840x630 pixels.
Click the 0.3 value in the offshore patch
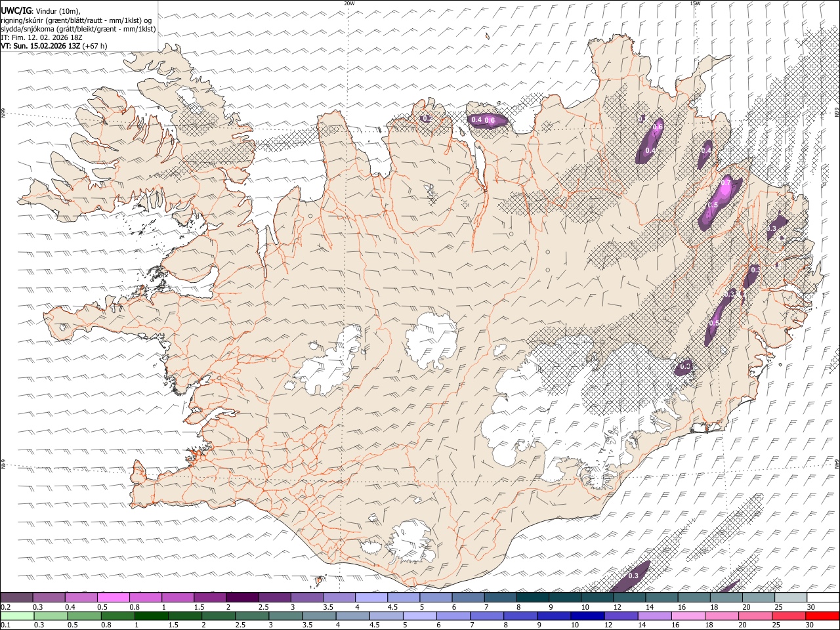633,576
